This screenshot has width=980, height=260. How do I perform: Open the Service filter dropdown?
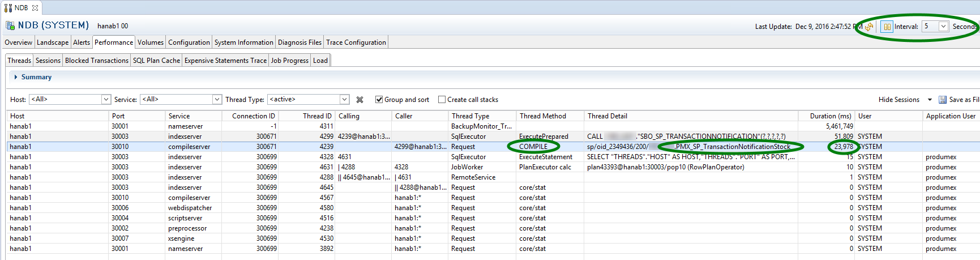click(216, 100)
